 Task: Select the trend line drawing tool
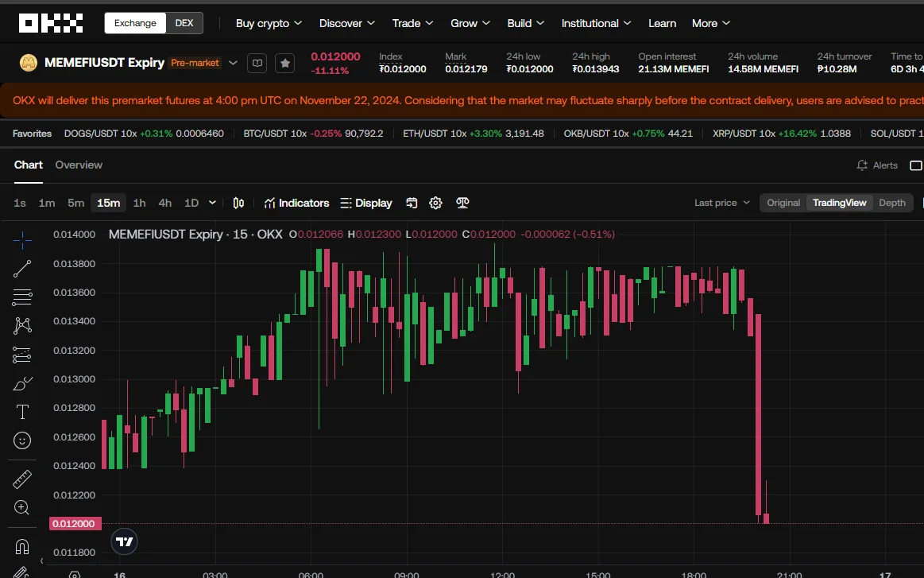(x=21, y=269)
